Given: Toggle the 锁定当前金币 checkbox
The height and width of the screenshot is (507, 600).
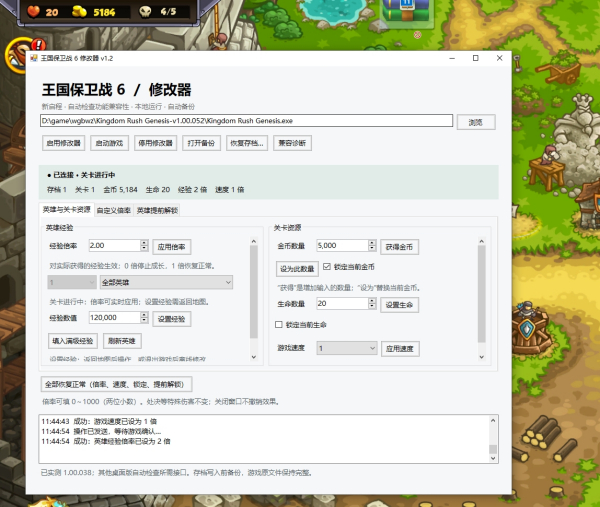Looking at the screenshot, I should (x=327, y=267).
